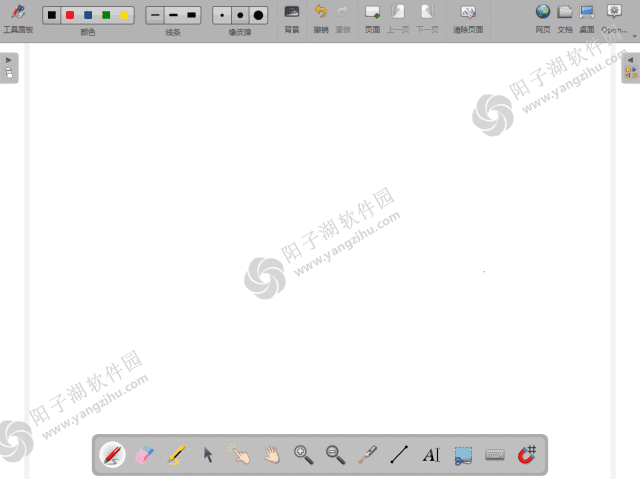Image resolution: width=640 pixels, height=479 pixels.
Task: Switch to 桌面 desktop mode
Action: click(x=587, y=18)
